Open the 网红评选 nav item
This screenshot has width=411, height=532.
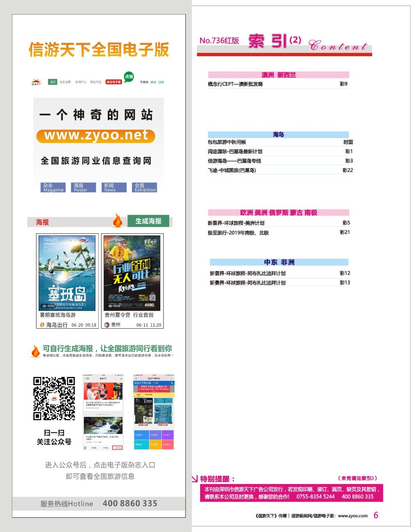[x=96, y=82]
